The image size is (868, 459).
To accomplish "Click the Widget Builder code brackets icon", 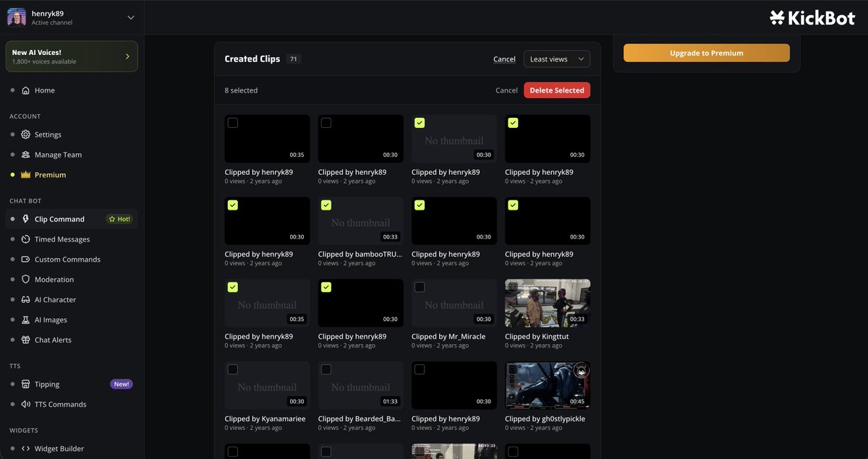I will (x=26, y=449).
